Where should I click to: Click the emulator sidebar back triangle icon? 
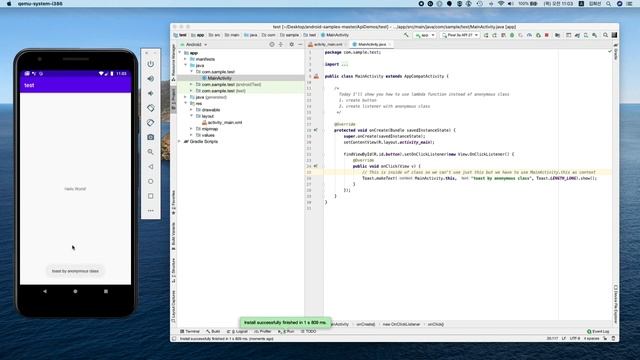coord(151,167)
